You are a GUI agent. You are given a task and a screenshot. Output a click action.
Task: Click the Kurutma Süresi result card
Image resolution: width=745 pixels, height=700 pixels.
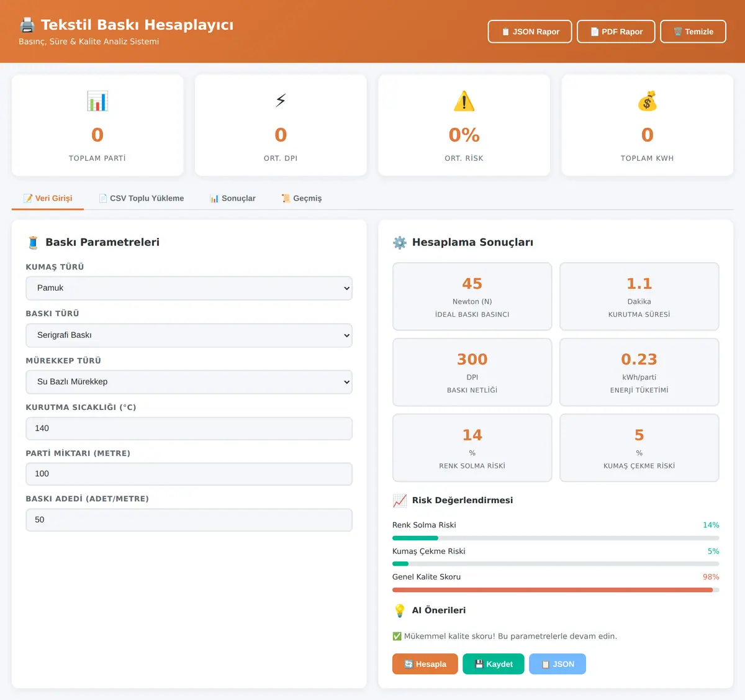pyautogui.click(x=639, y=296)
